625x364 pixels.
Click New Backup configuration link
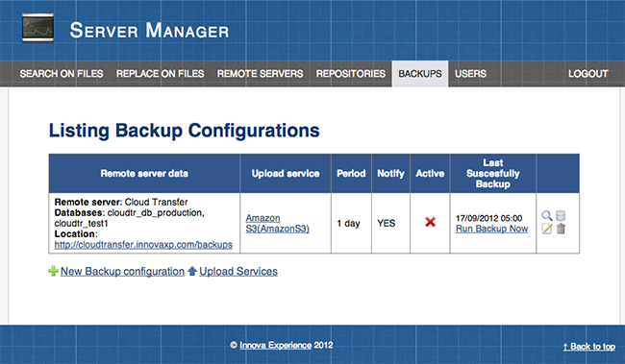[122, 271]
